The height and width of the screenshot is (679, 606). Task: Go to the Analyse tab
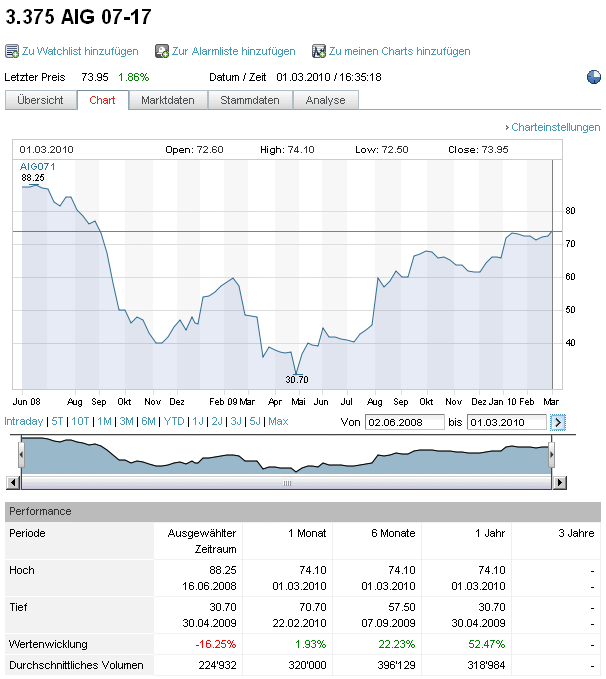325,100
